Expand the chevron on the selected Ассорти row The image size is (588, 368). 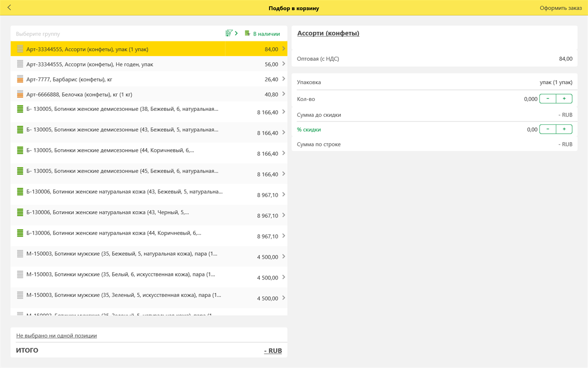(x=283, y=48)
